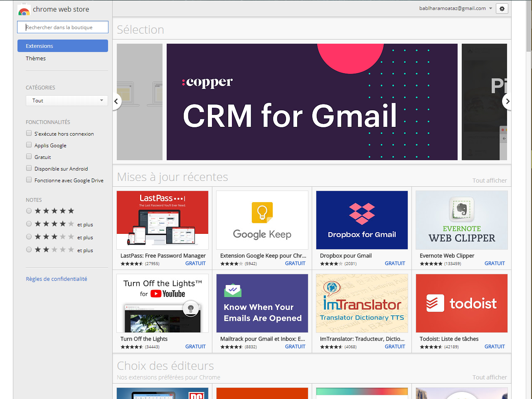
Task: Click GRATUIT for Todoist
Action: (x=495, y=347)
